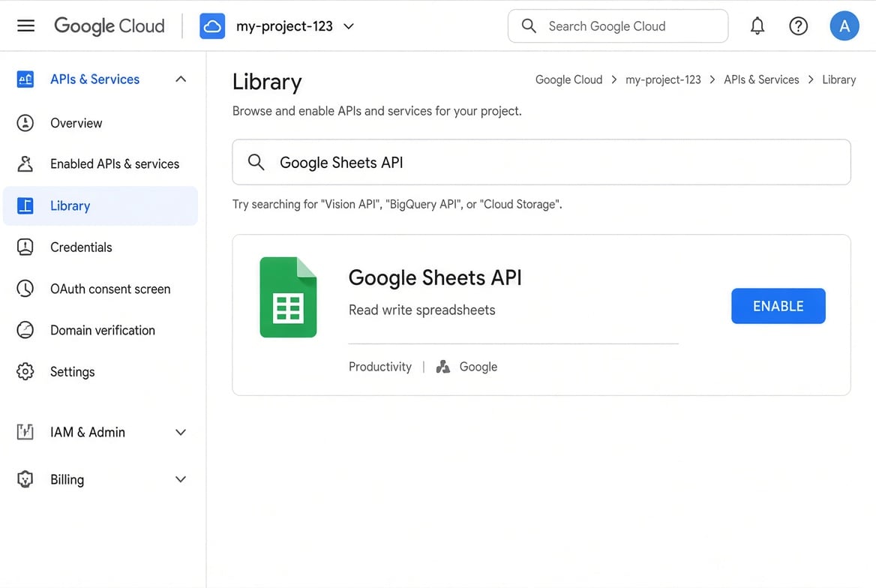The height and width of the screenshot is (588, 876).
Task: Click the APIs & Services sidebar icon
Action: point(25,79)
